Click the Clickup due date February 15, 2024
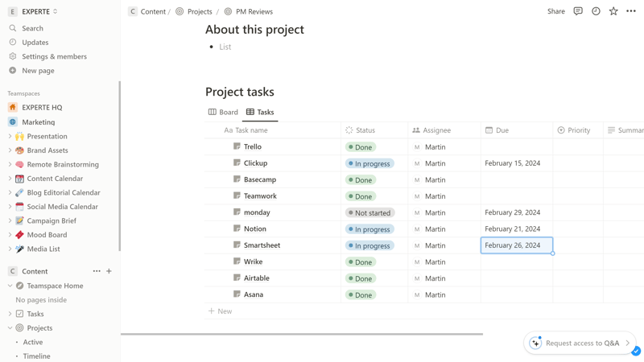Viewport: 644px width, 362px height. (512, 163)
